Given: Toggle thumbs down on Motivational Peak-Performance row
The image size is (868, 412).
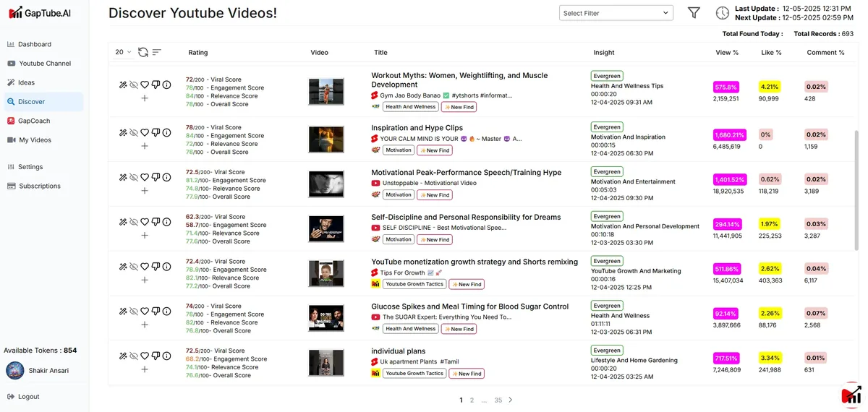Looking at the screenshot, I should (x=156, y=177).
